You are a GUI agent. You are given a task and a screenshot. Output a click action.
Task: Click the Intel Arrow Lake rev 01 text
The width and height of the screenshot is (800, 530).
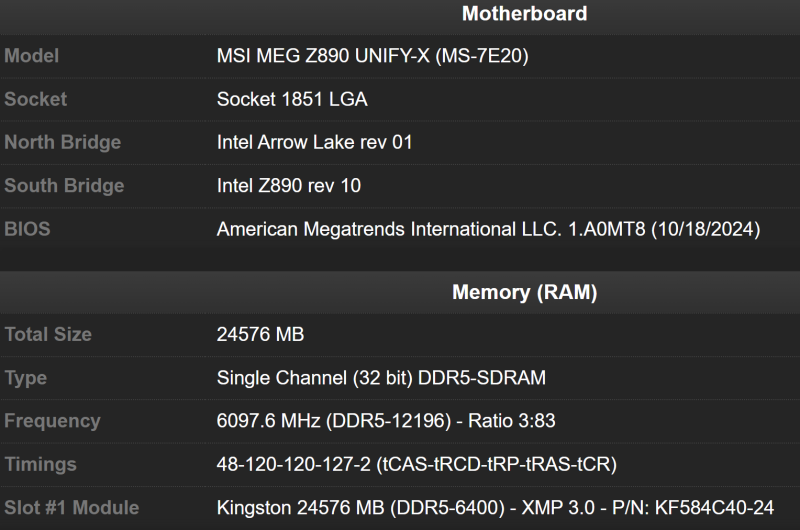pos(314,142)
